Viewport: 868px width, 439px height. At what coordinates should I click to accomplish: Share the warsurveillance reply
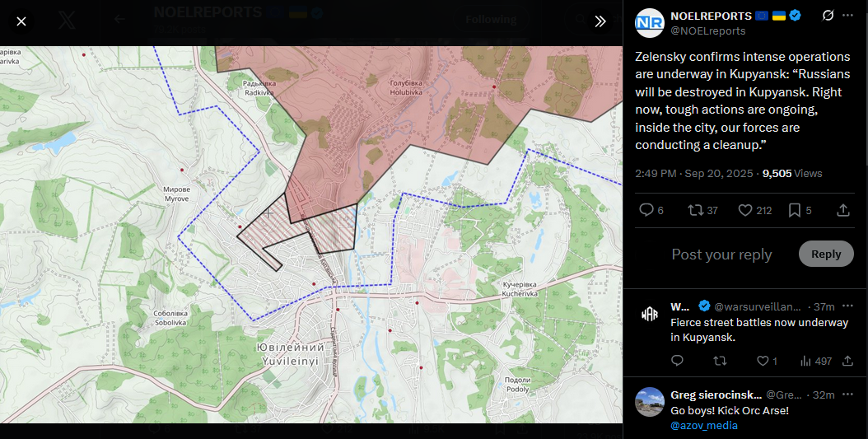point(847,361)
